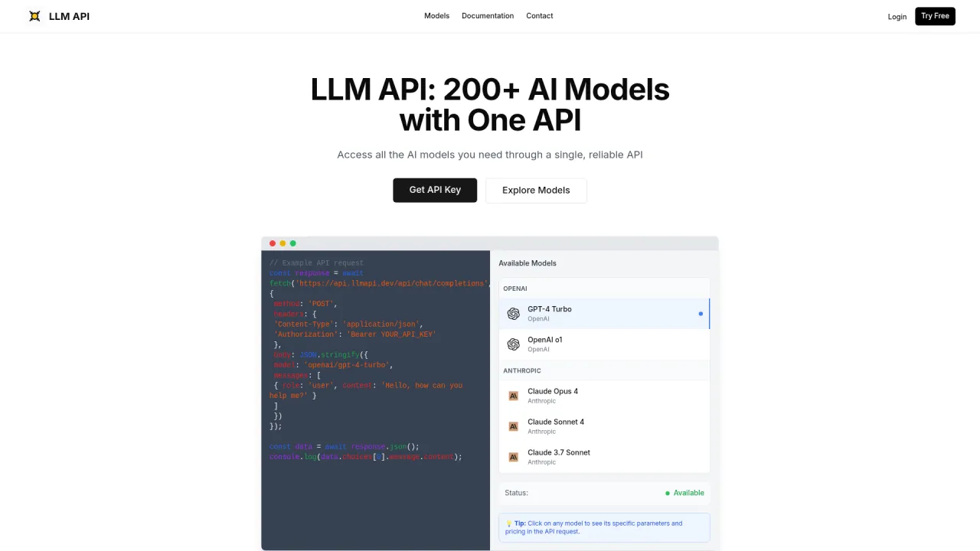Viewport: 980px width, 551px height.
Task: Click the Anthropic icon beside Claude 3.7 Sonnet
Action: [514, 457]
